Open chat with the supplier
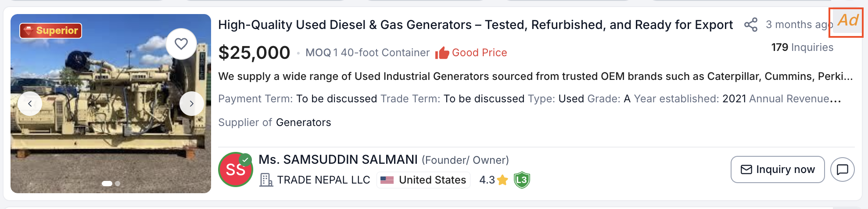Viewport: 868px width, 209px height. tap(842, 169)
